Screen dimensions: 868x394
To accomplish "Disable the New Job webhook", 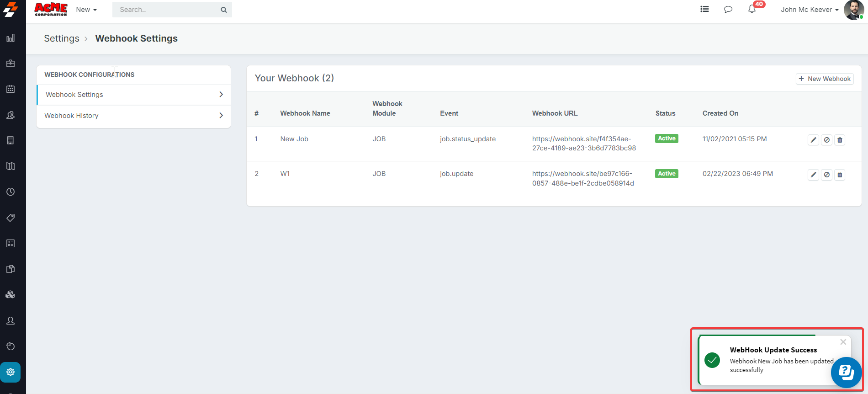I will tap(826, 140).
